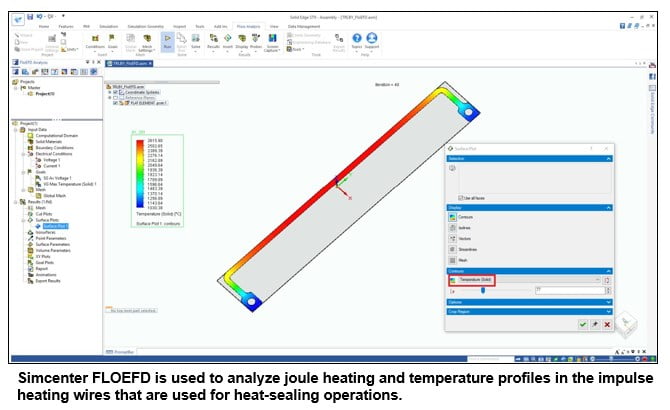
Task: Open the Data Management ribbon tab
Action: point(303,26)
